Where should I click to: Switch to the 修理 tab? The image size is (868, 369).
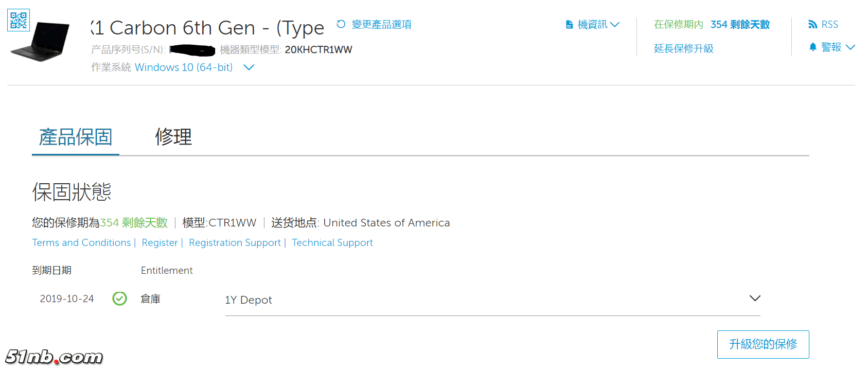click(x=173, y=137)
